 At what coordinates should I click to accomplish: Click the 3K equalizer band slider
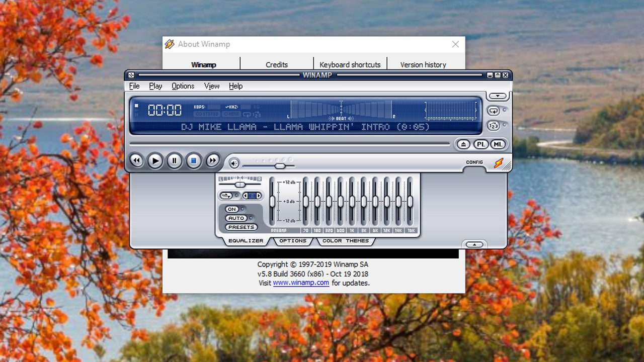(x=364, y=202)
